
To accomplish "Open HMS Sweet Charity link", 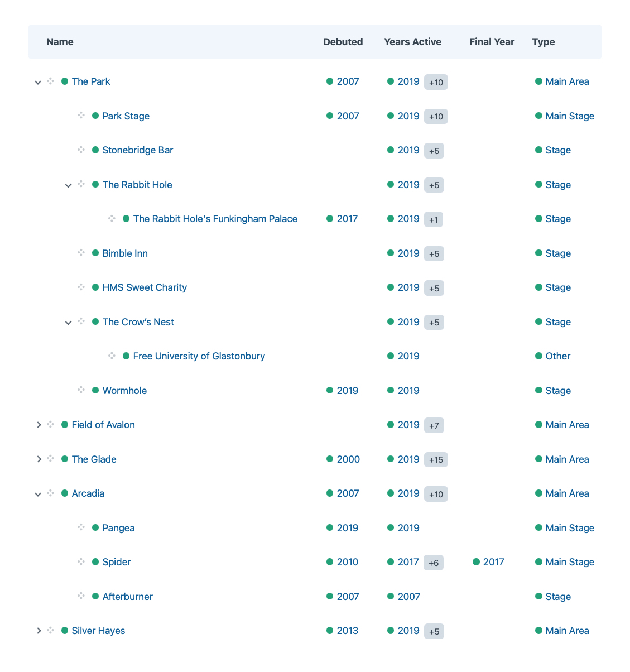I will (145, 287).
